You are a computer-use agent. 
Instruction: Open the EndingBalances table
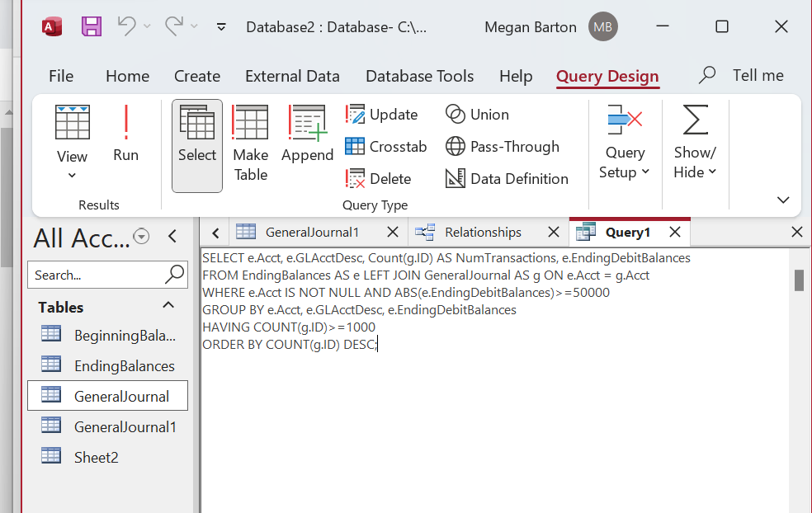(124, 365)
